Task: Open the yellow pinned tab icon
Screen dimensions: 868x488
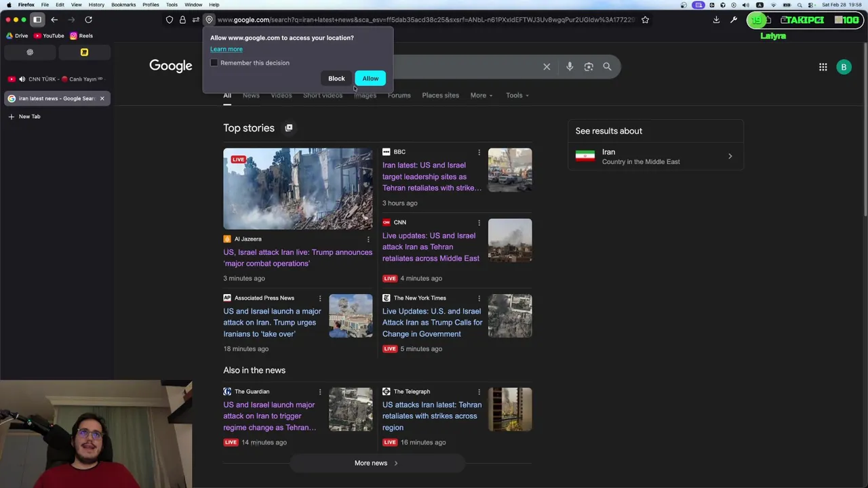Action: pos(84,52)
